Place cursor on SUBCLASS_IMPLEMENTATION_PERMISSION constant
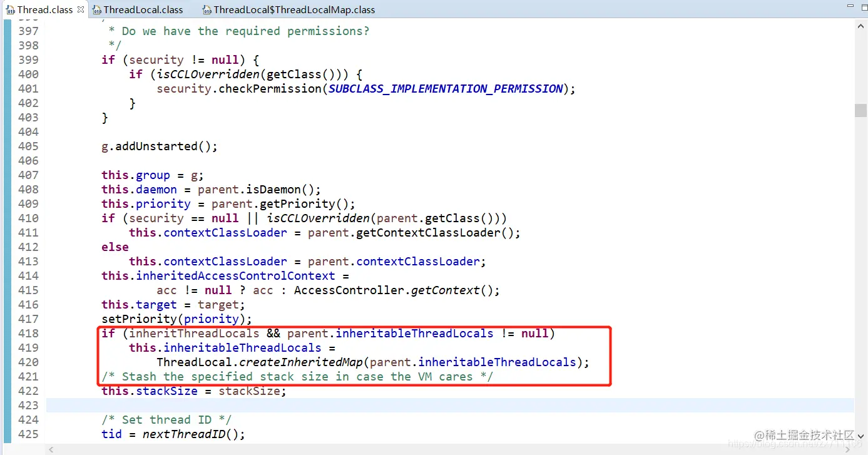 pos(446,89)
